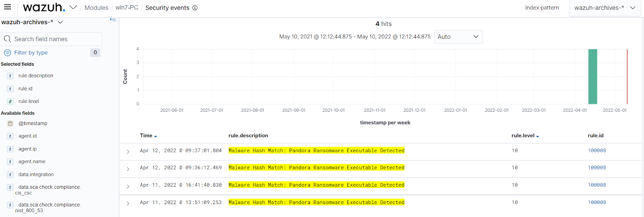Open Filter by type options

[x=31, y=52]
